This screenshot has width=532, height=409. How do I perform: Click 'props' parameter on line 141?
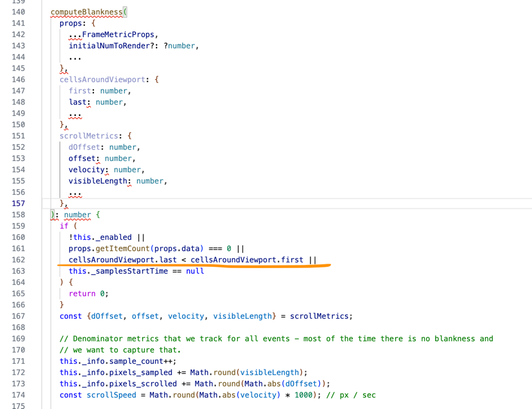[x=71, y=23]
